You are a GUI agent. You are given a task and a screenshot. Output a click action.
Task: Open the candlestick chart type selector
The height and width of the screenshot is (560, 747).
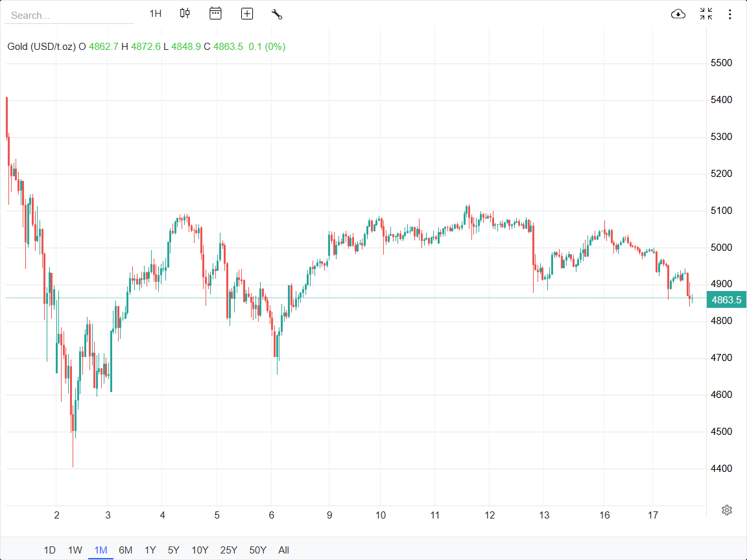185,14
